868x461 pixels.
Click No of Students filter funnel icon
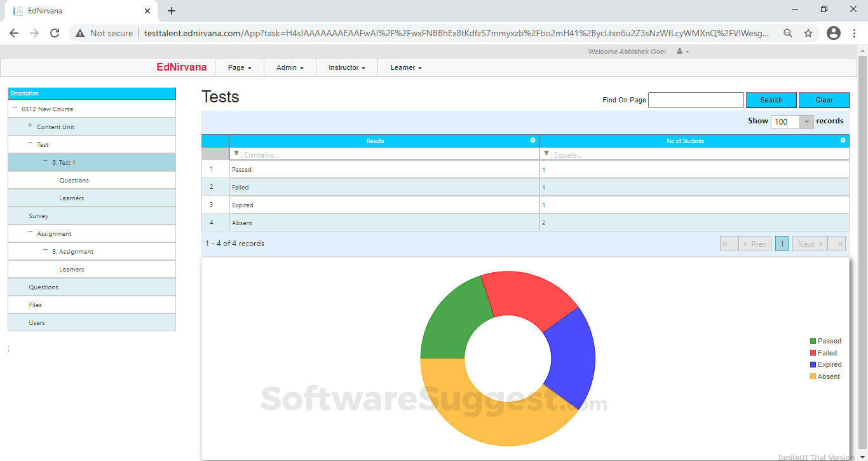pos(546,154)
